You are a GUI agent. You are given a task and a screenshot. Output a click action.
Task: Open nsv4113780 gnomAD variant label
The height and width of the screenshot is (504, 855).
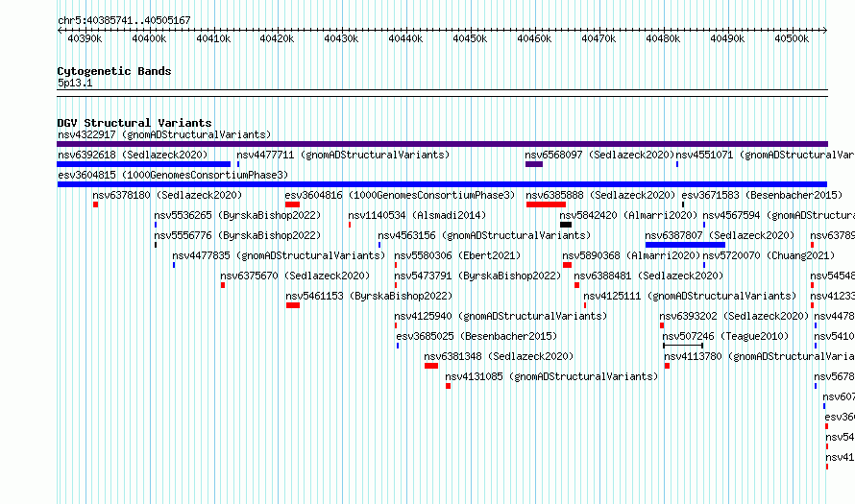coord(760,356)
